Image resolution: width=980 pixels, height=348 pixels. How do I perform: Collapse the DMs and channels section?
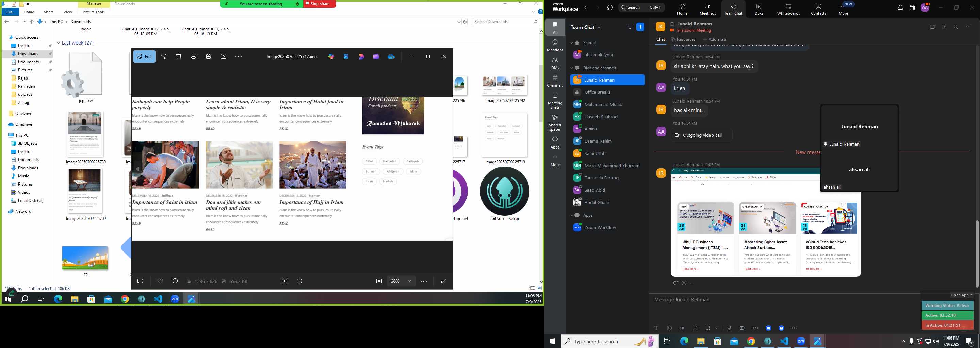(x=572, y=68)
